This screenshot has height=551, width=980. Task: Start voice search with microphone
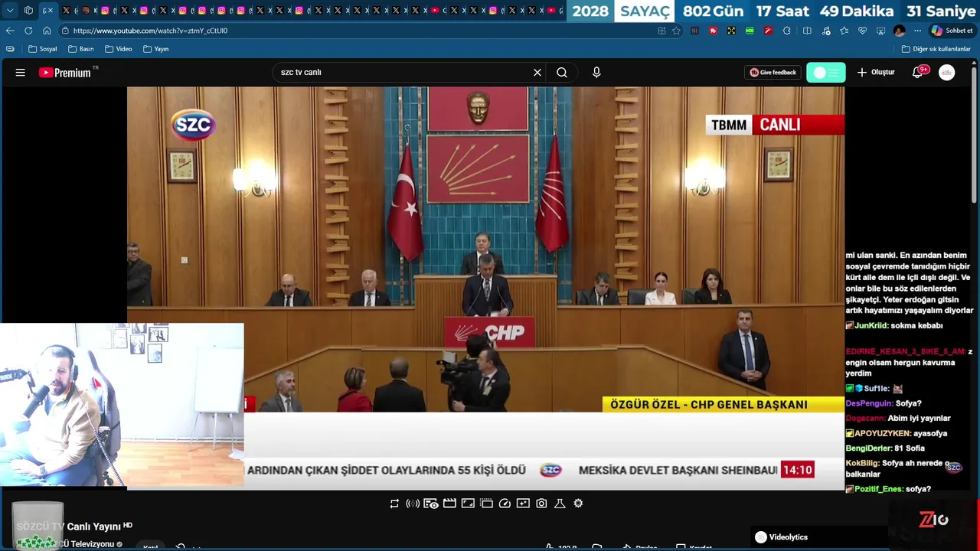click(x=596, y=73)
